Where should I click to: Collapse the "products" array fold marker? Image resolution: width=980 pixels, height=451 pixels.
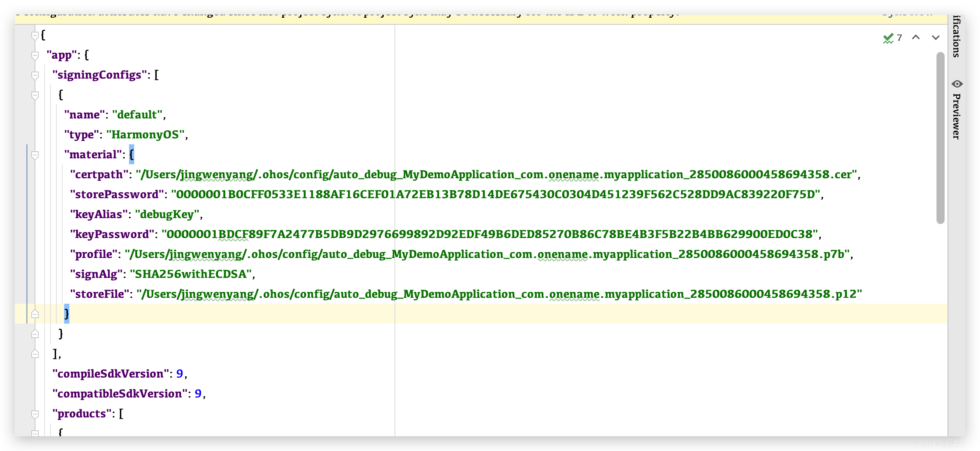(x=35, y=414)
